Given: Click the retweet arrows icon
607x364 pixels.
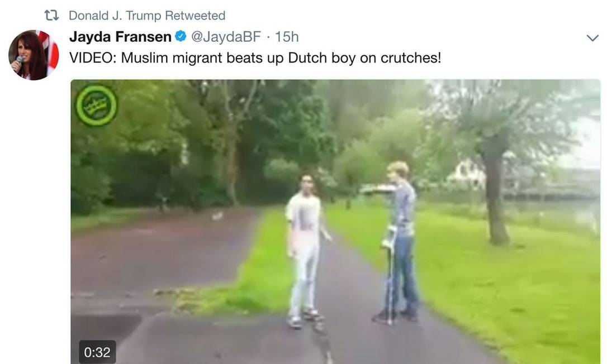Looking at the screenshot, I should pos(51,16).
